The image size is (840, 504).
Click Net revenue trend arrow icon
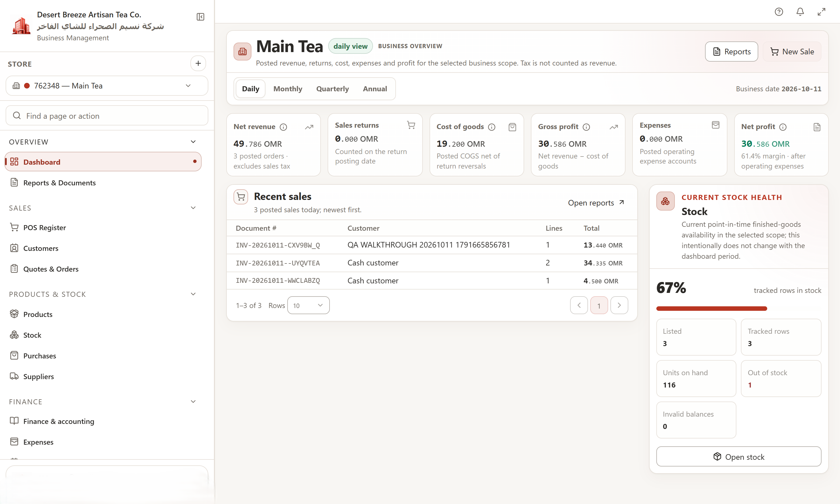[x=309, y=127]
